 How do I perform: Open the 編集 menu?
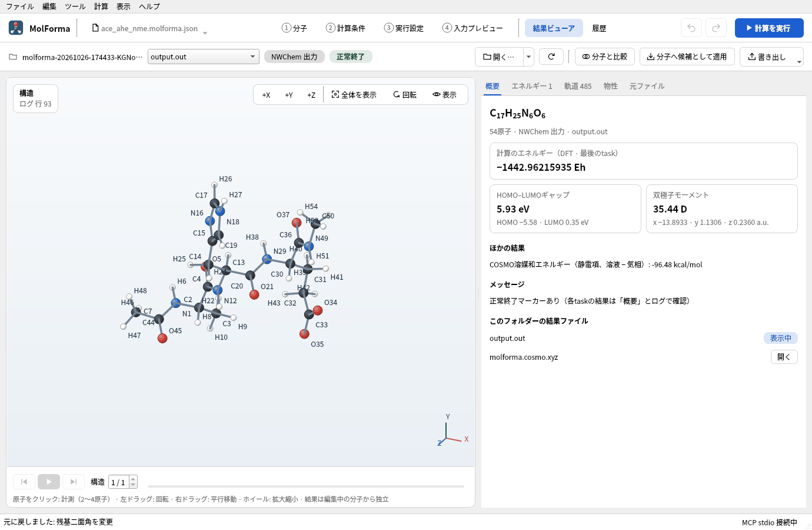click(x=49, y=6)
